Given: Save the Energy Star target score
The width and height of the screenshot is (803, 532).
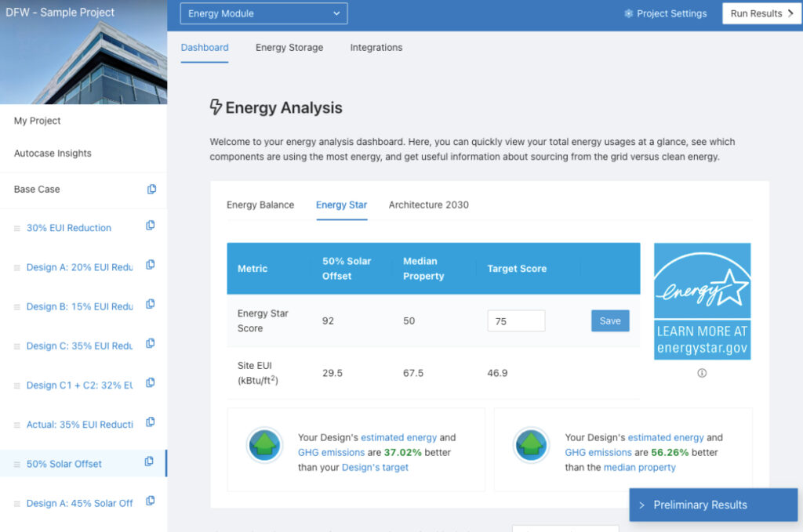Looking at the screenshot, I should click(x=609, y=320).
